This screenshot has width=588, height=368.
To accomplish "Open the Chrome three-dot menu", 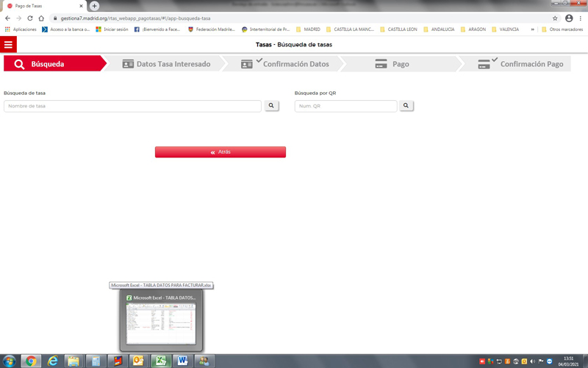I will tap(581, 18).
